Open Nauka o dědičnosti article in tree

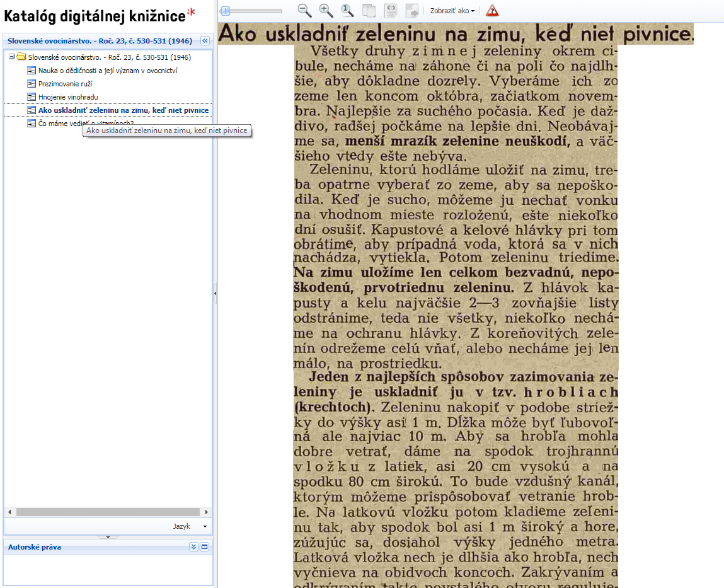pyautogui.click(x=107, y=71)
